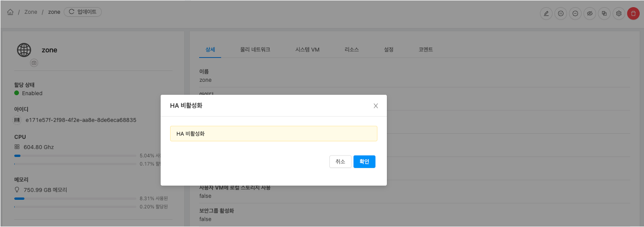The height and width of the screenshot is (227, 644).
Task: Click the camera icon under globe
Action: 34,63
